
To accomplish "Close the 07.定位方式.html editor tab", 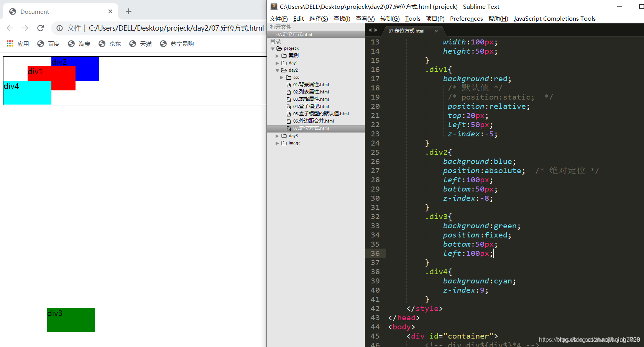I will 436,31.
